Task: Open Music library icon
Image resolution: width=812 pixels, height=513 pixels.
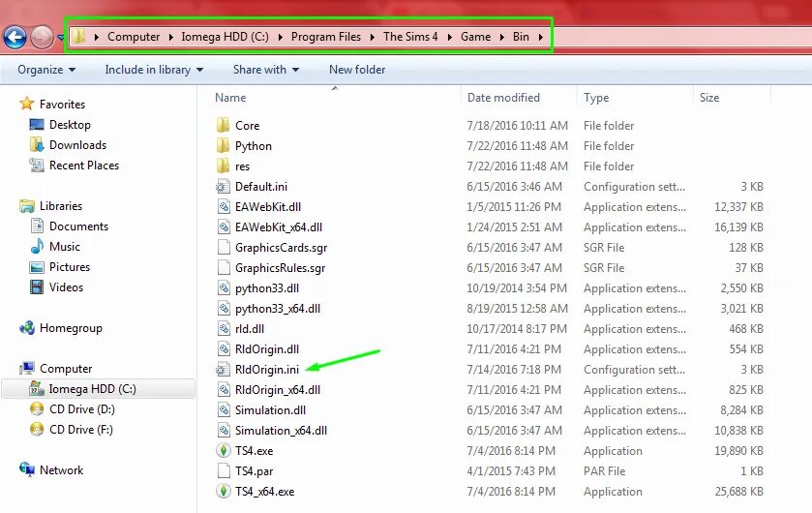Action: click(37, 247)
